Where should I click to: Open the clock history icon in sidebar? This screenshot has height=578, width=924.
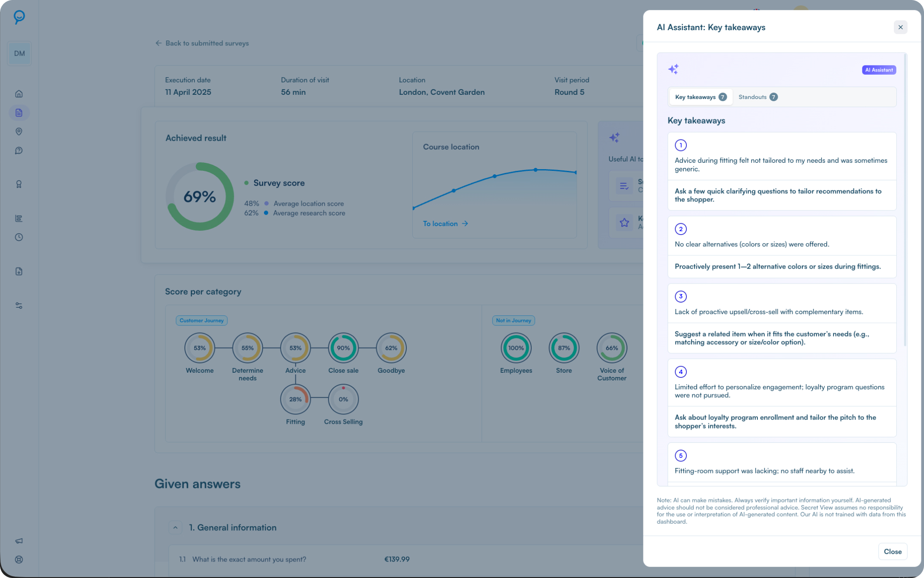pyautogui.click(x=19, y=237)
